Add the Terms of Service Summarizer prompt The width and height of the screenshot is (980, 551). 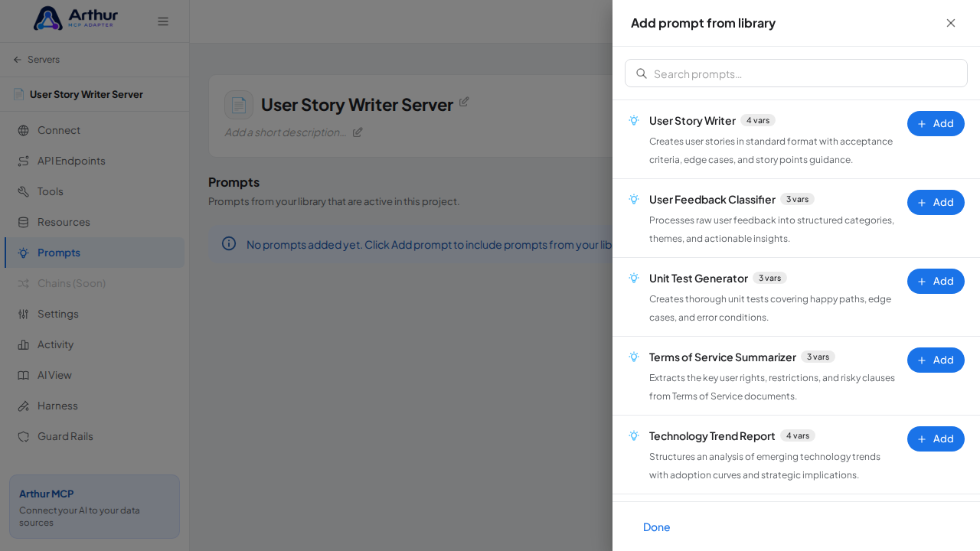point(936,360)
